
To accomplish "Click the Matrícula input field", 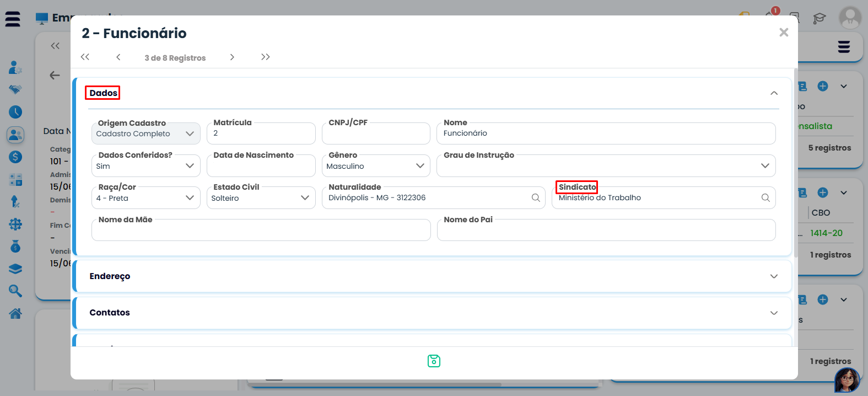I will tap(261, 133).
